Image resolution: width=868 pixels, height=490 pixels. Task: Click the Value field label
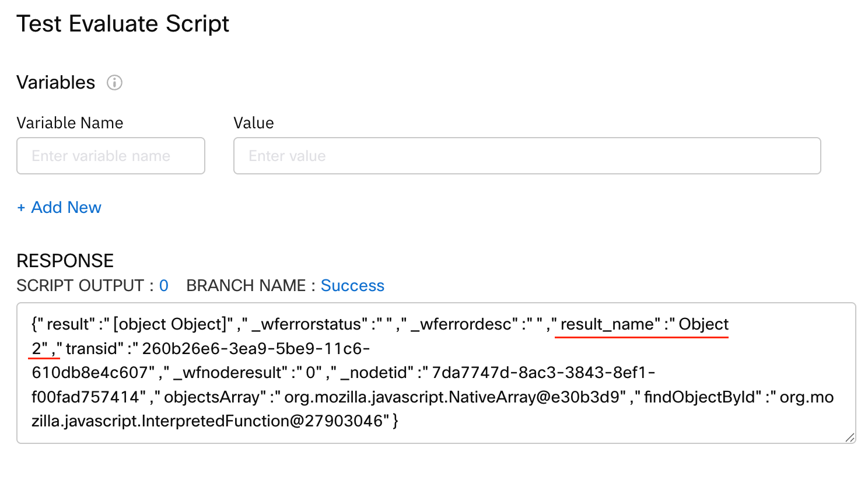(254, 123)
